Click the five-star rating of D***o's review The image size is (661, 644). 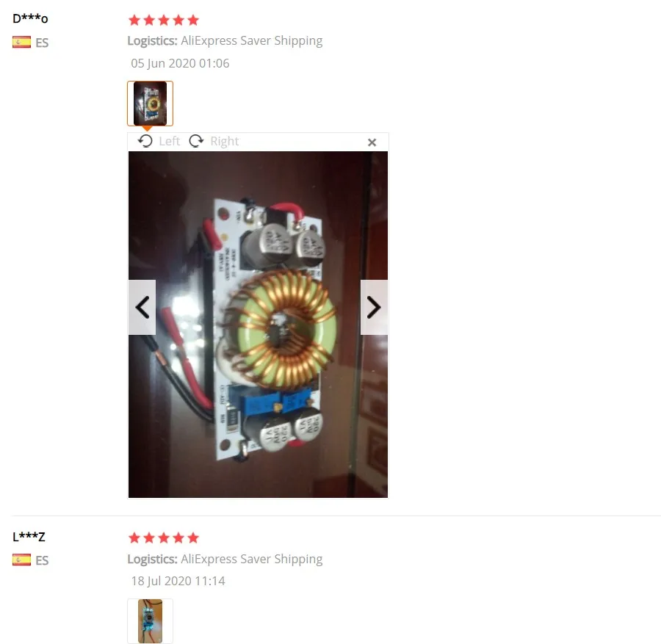[164, 20]
